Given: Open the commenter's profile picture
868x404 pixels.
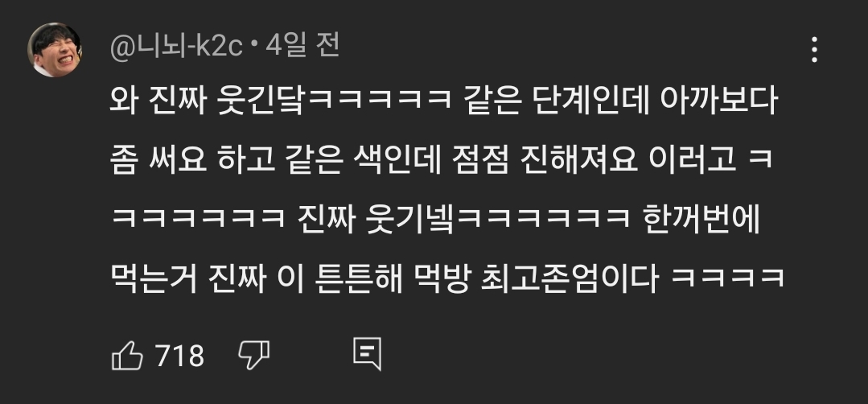Looking at the screenshot, I should (x=55, y=50).
